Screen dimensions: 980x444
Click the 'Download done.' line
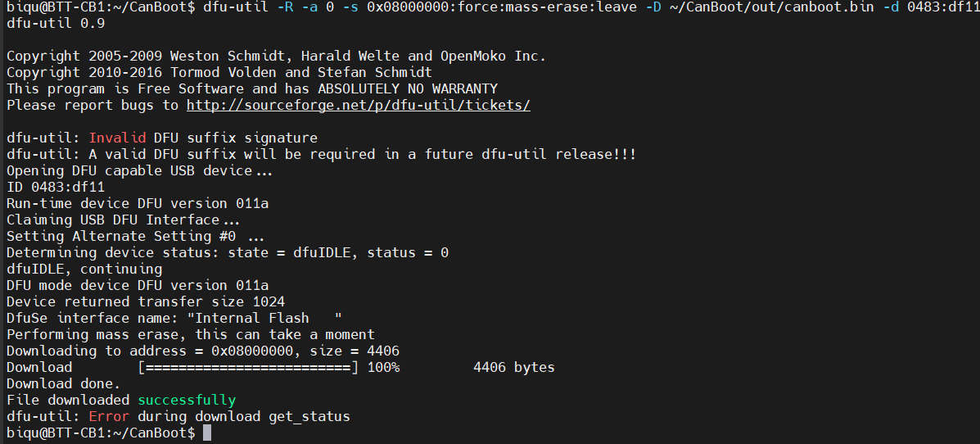click(x=64, y=383)
